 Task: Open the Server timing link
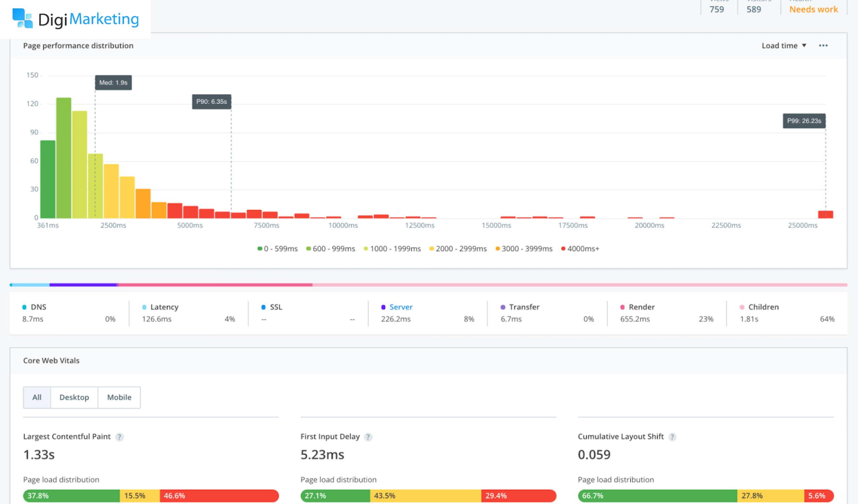(401, 307)
